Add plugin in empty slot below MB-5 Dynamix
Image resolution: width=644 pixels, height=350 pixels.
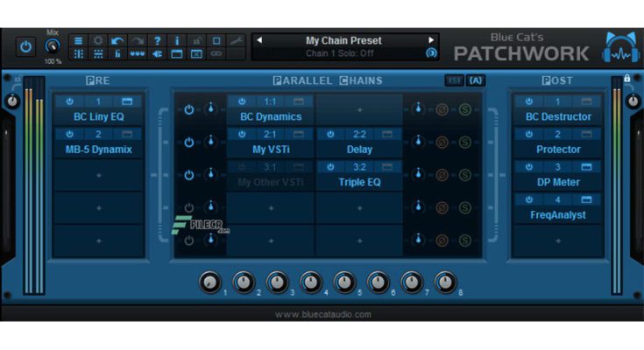(x=98, y=176)
